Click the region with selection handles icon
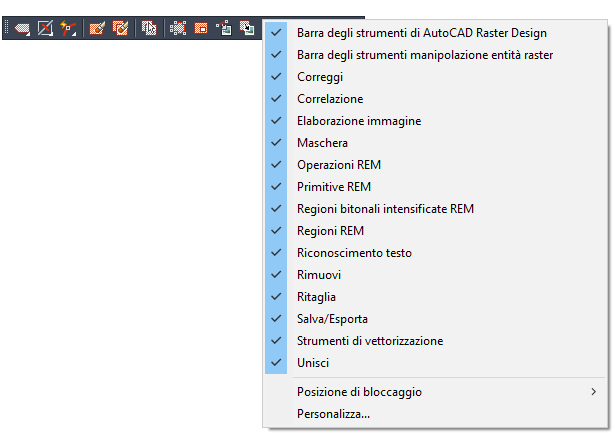The image size is (615, 435). [x=178, y=29]
